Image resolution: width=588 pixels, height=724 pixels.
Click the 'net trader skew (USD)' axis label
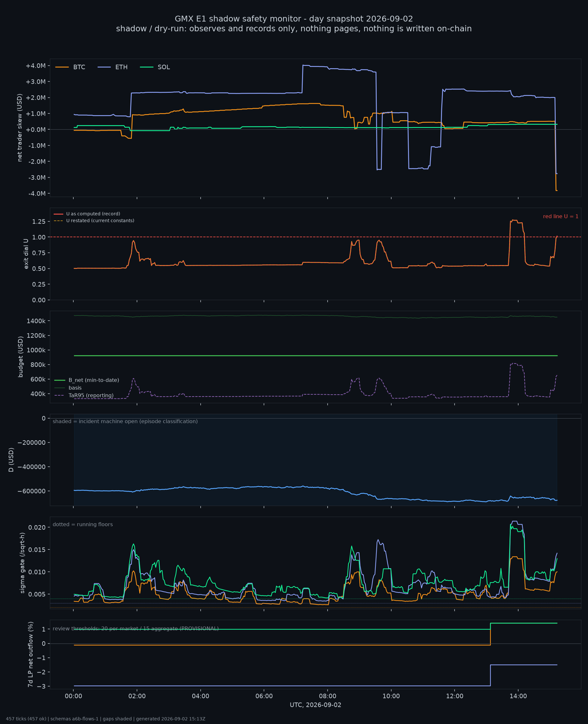pyautogui.click(x=20, y=128)
